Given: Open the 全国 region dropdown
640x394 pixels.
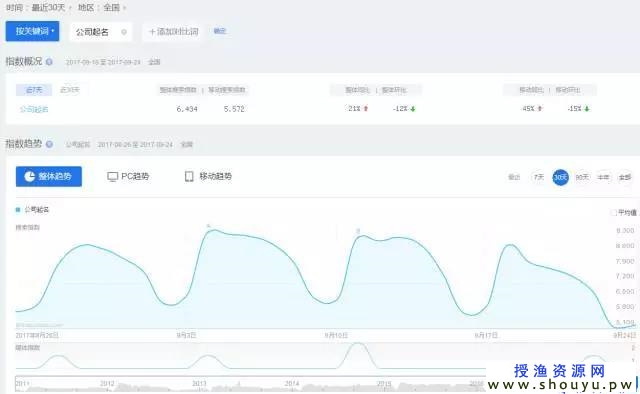Looking at the screenshot, I should point(114,7).
